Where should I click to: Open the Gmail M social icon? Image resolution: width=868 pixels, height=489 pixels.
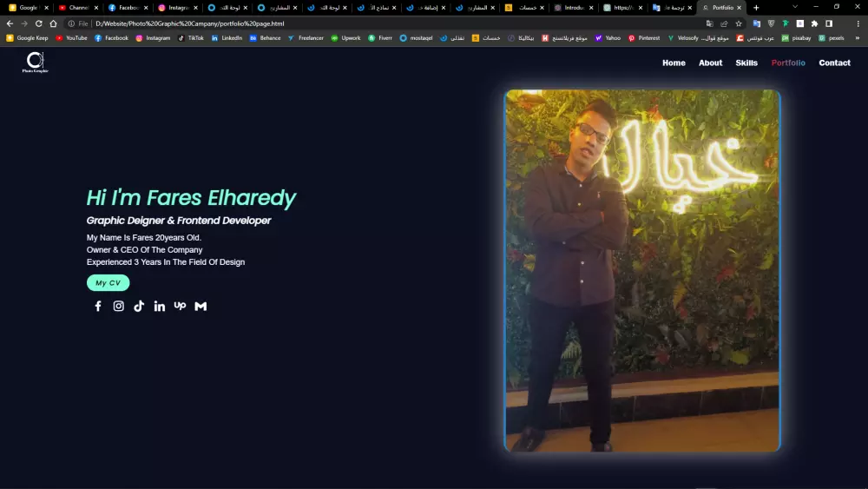pos(201,307)
